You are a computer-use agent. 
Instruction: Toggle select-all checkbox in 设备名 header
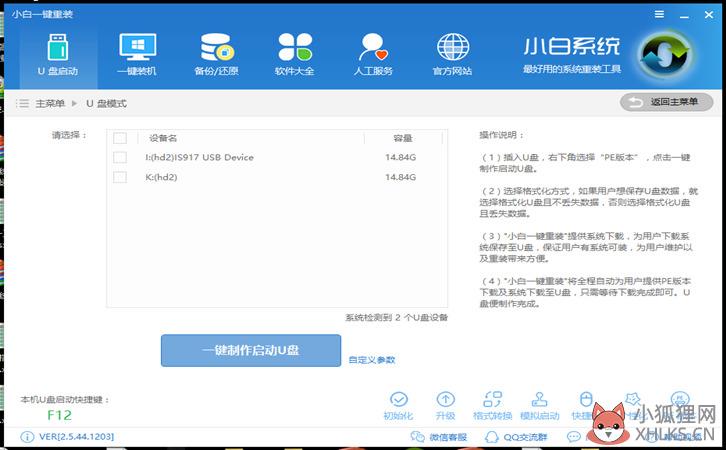coord(120,138)
